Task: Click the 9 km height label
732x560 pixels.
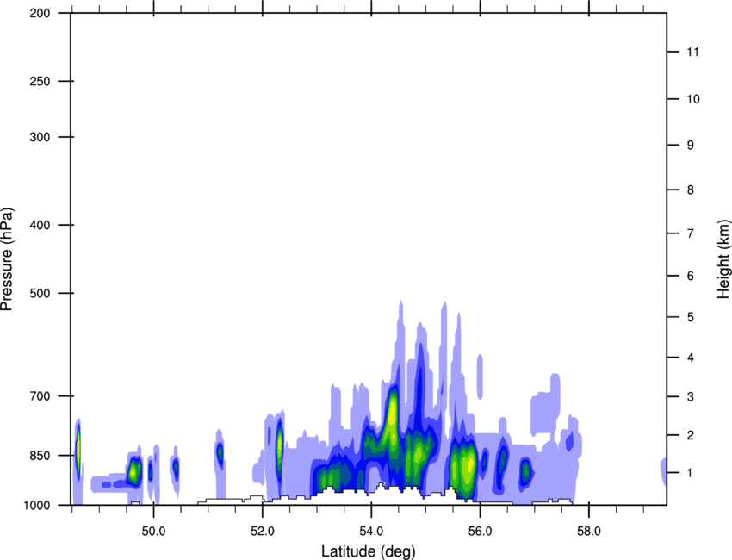Action: click(691, 146)
